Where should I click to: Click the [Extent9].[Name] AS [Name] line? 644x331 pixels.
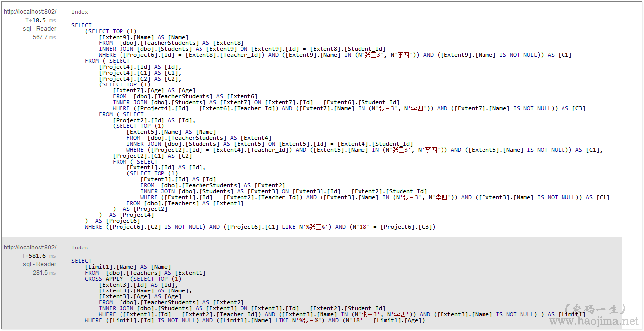click(143, 37)
